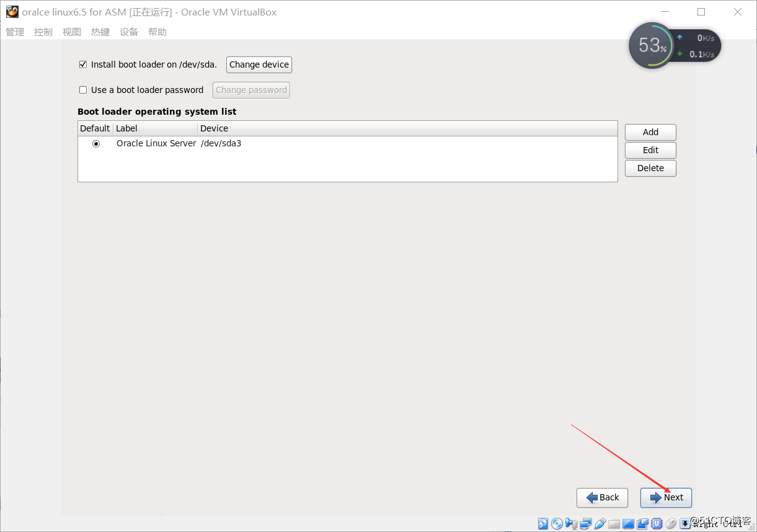Click the 53% memory usage floating widget
Image resolution: width=757 pixels, height=532 pixels.
652,45
